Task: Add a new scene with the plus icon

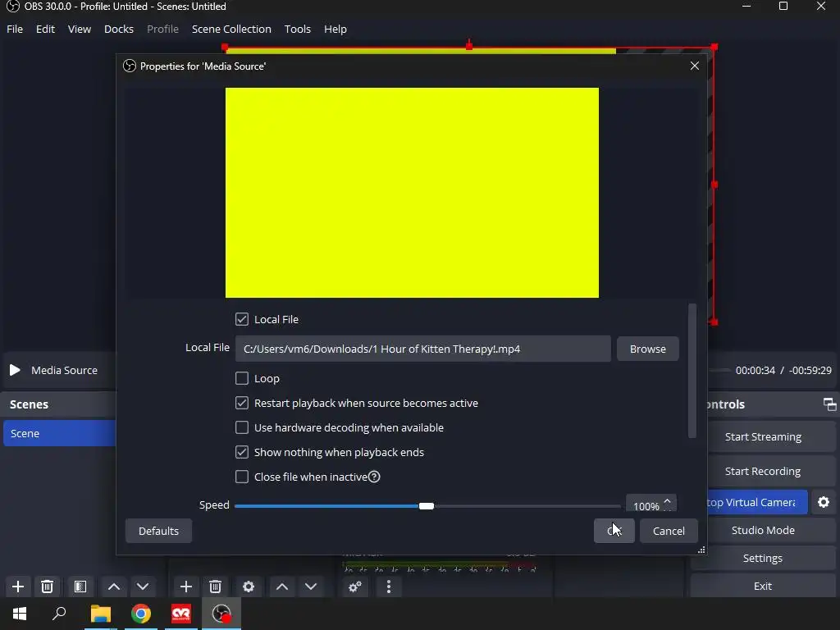Action: [18, 587]
